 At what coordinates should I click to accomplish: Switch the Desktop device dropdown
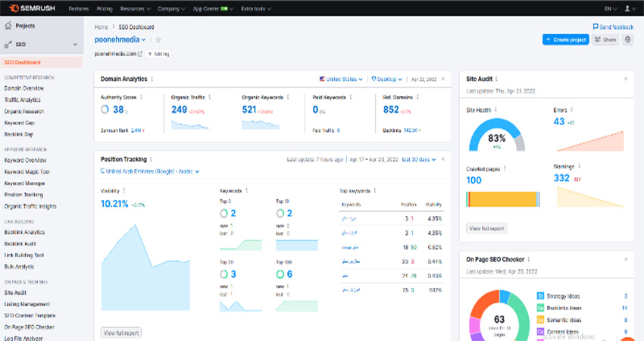(386, 79)
